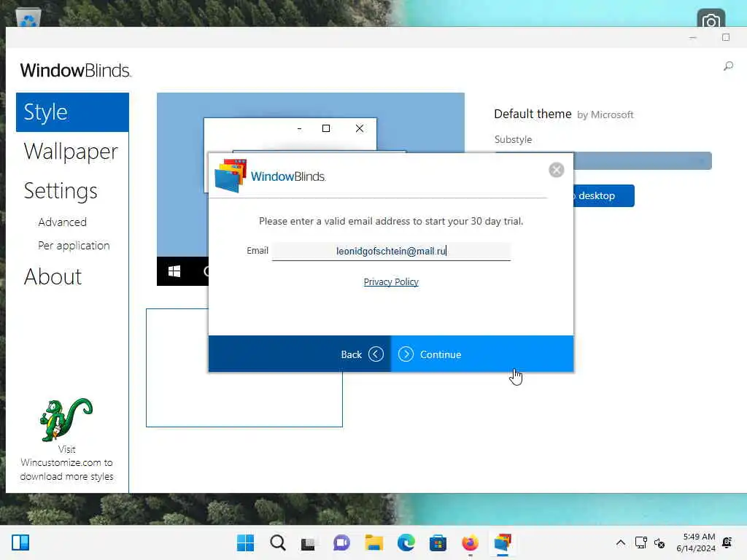Click the Continue button in the dialog
Screen dimensions: 747x560
point(482,354)
